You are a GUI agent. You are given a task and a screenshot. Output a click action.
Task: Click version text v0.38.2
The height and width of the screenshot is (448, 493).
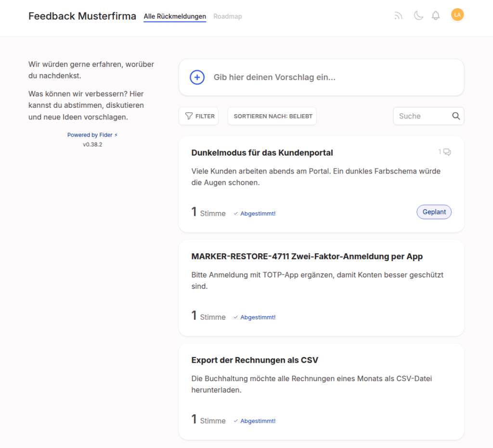coord(92,145)
